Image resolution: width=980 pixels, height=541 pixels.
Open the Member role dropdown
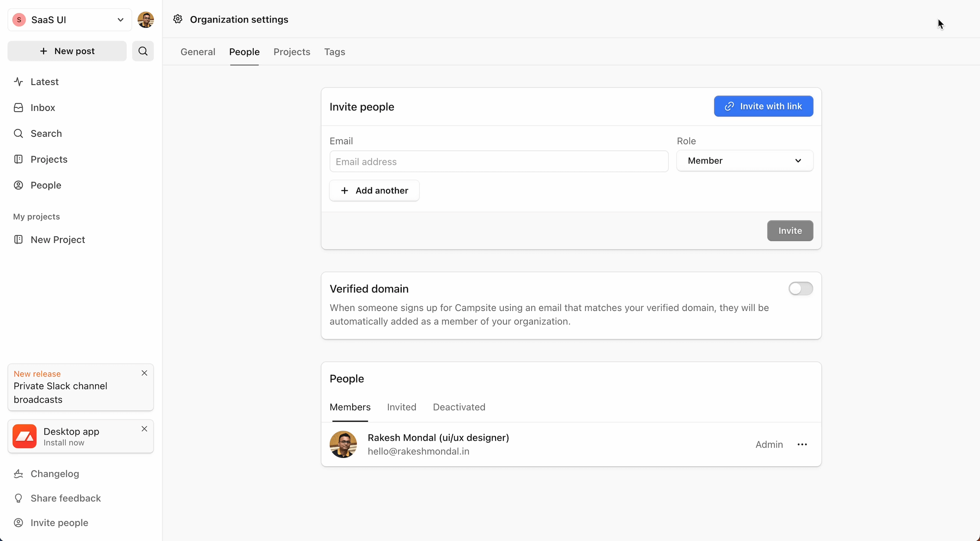pyautogui.click(x=744, y=161)
